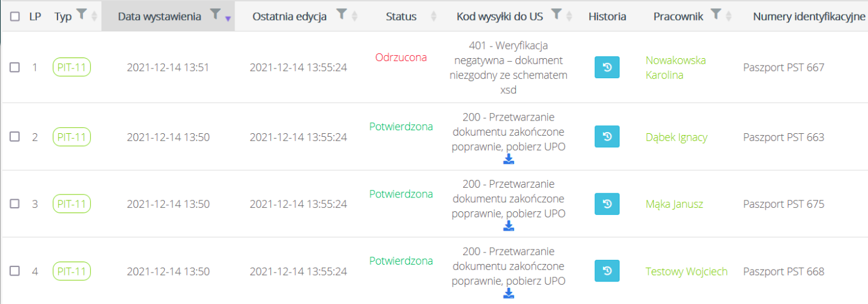Viewport: 868px width, 304px height.
Task: Click the PIT-11 badge in row 2
Action: [x=72, y=137]
